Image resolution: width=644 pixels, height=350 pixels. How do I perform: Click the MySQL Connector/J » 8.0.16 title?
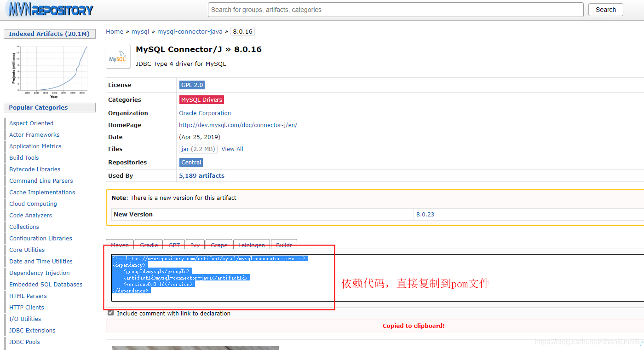coord(199,49)
